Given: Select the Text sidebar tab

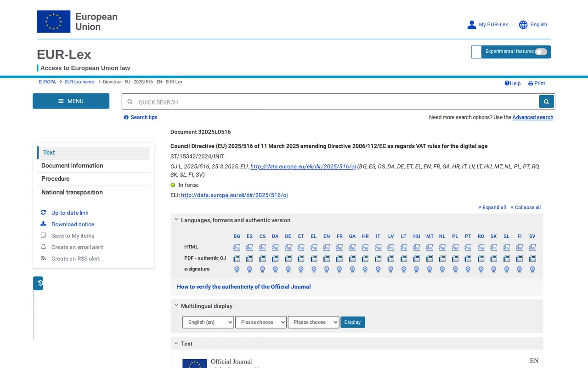Looking at the screenshot, I should pos(94,153).
